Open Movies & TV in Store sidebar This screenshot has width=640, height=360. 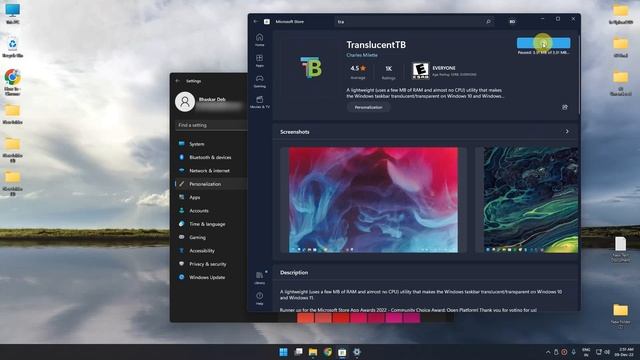tap(260, 102)
